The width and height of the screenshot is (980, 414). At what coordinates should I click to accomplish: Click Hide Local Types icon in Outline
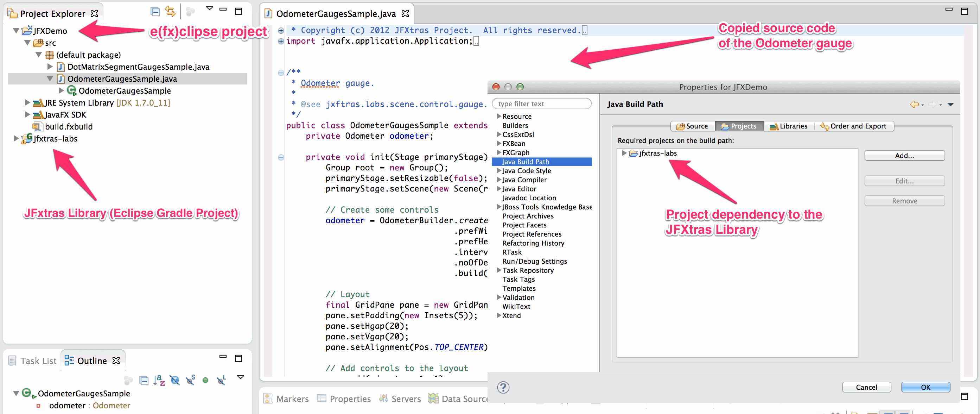click(221, 380)
